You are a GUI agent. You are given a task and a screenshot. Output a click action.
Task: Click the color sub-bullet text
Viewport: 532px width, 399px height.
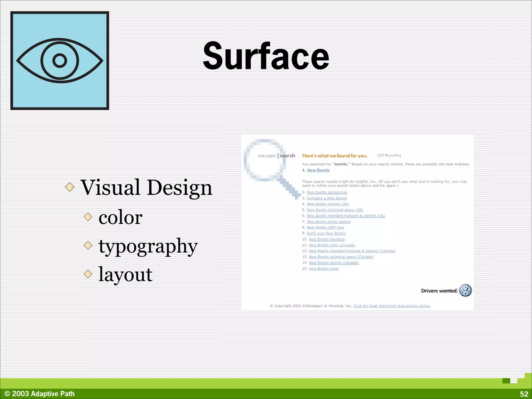[121, 217]
